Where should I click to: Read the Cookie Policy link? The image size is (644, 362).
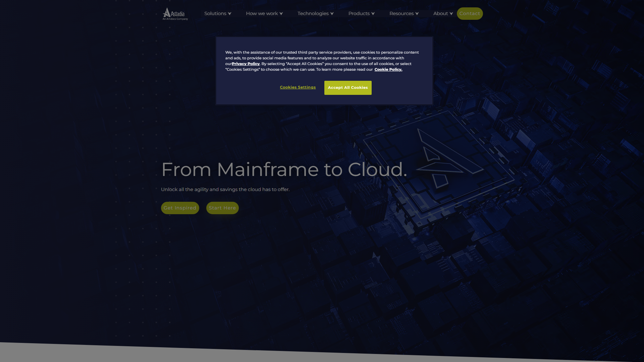coord(388,69)
